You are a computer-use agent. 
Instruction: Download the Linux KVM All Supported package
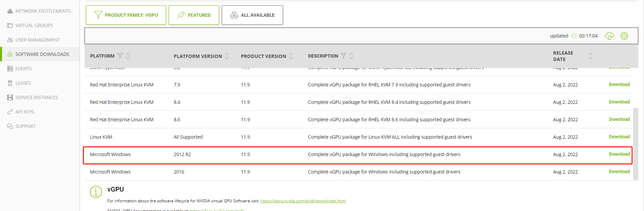pos(619,137)
